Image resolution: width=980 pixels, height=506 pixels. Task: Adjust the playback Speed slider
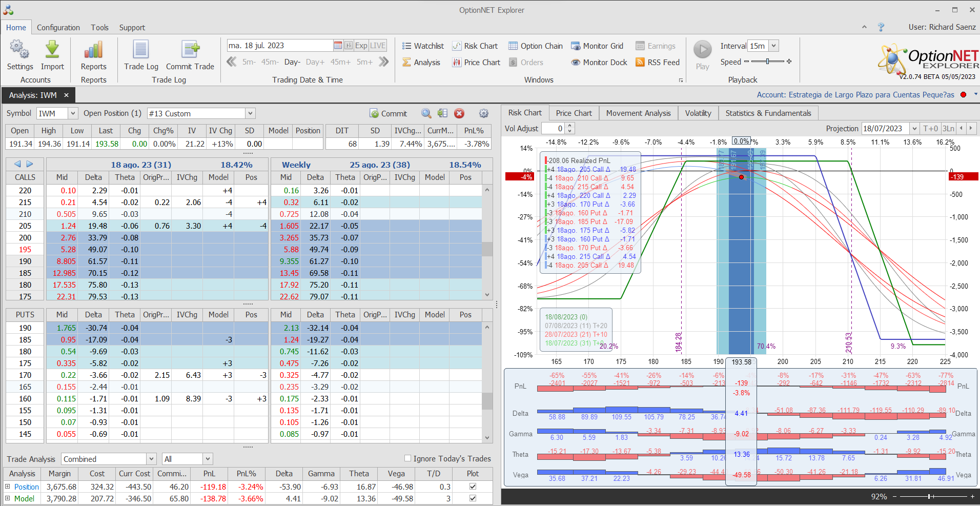point(767,62)
